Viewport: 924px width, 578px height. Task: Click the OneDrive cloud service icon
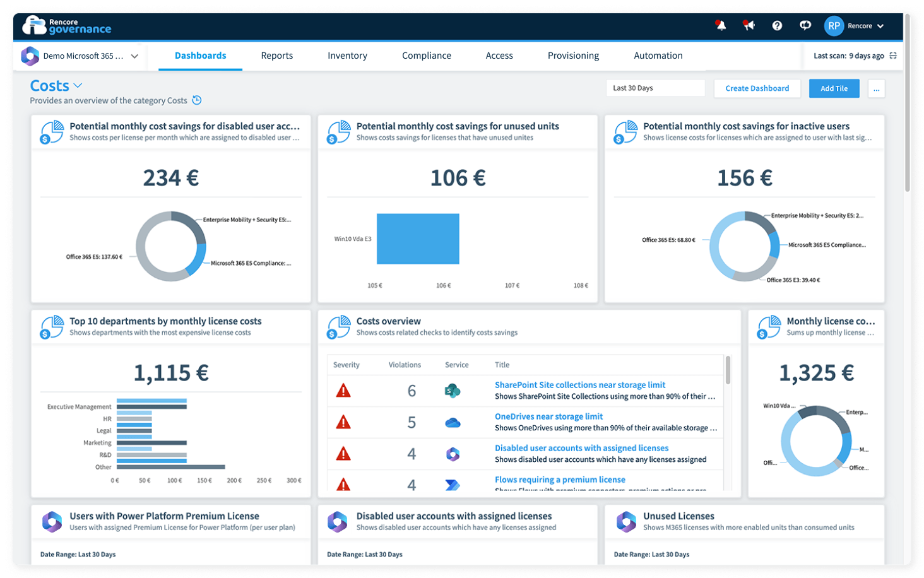[x=453, y=423]
